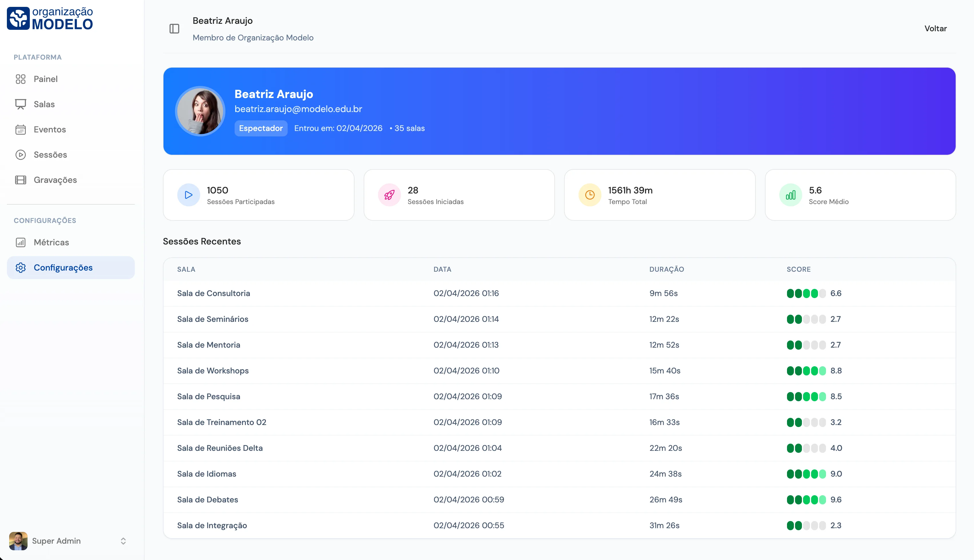The width and height of the screenshot is (974, 560).
Task: Click the Gravações film icon
Action: [20, 180]
